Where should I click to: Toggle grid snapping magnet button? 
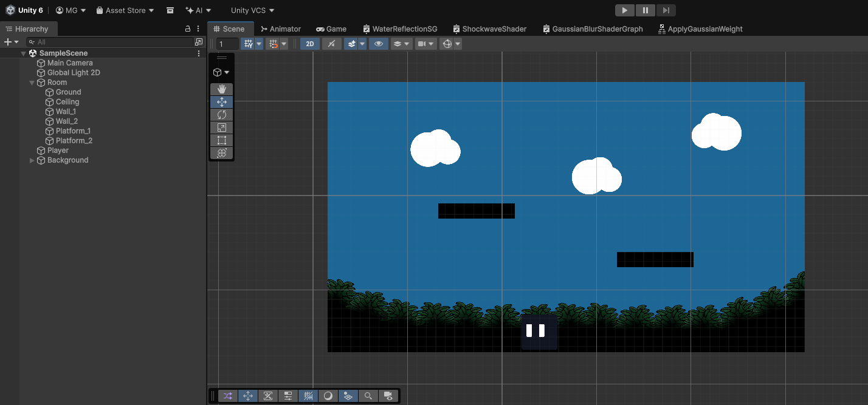click(273, 44)
